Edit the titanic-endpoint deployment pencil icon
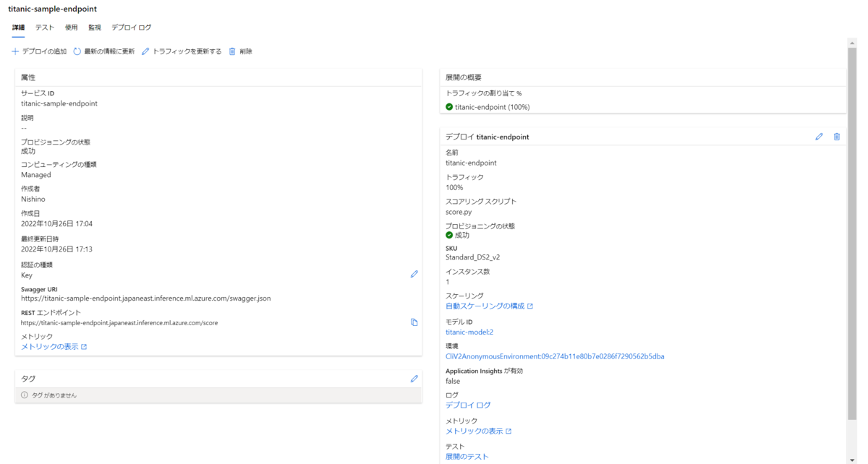The height and width of the screenshot is (464, 868). click(x=820, y=137)
